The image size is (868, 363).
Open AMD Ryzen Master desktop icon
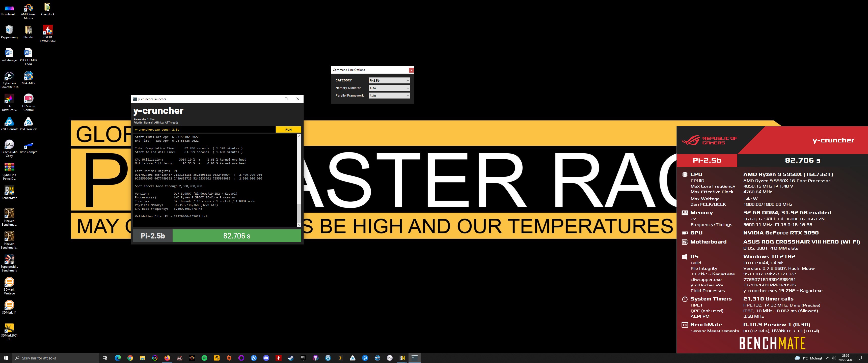coord(29,11)
